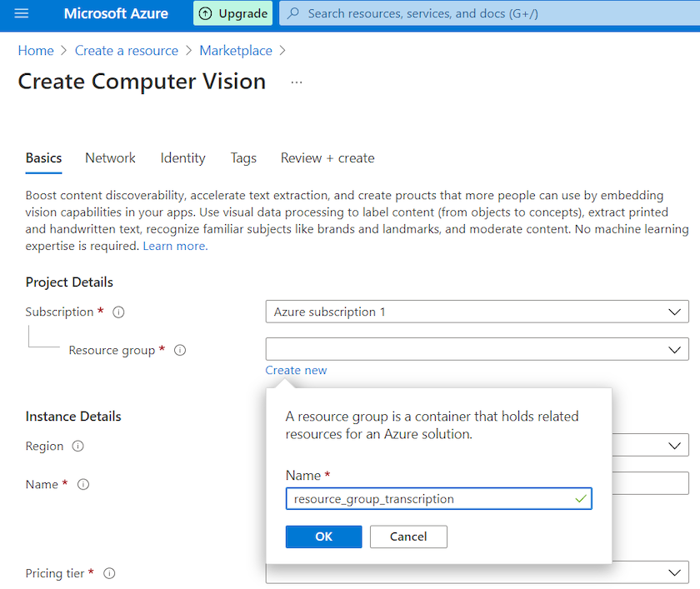The height and width of the screenshot is (589, 700).
Task: Confirm the resource group with OK
Action: pyautogui.click(x=323, y=537)
